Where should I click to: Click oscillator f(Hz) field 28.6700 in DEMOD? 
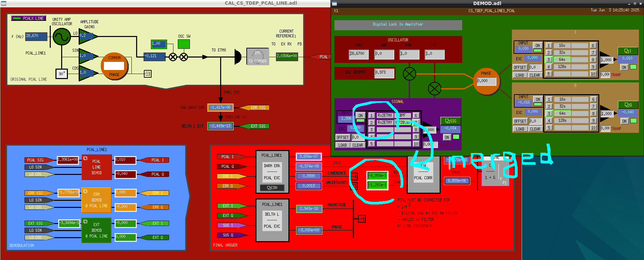359,54
